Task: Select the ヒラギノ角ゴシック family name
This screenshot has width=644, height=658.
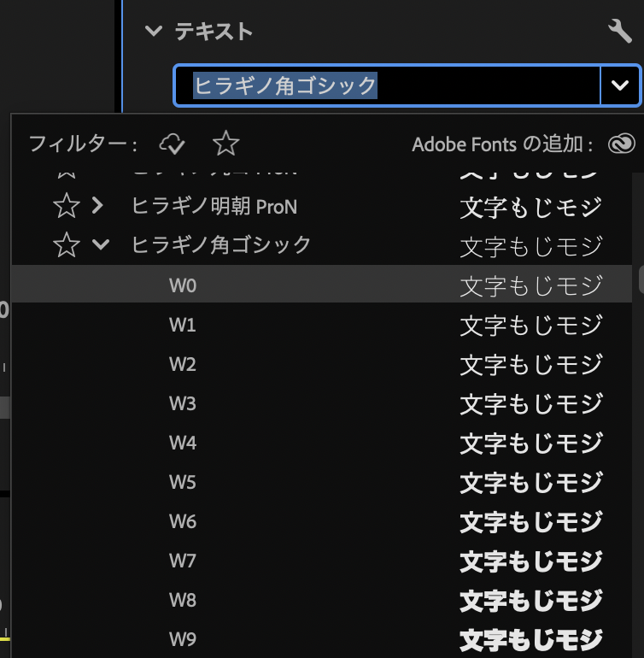Action: click(221, 245)
